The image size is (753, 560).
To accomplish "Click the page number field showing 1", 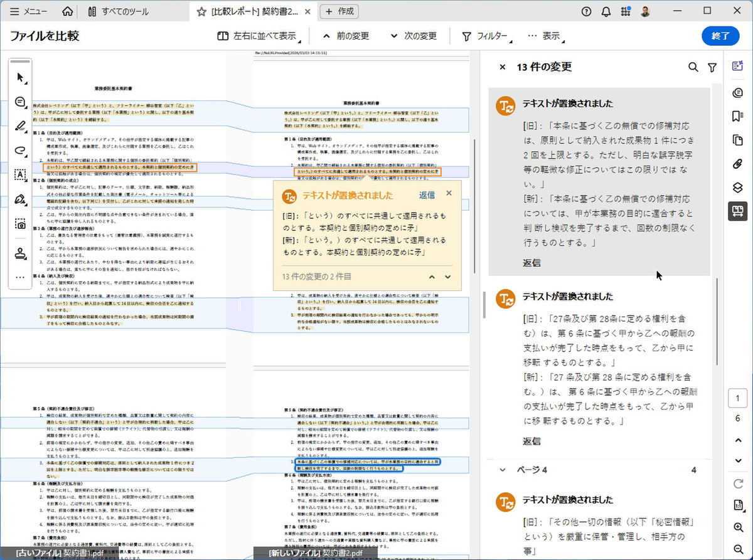I will (737, 398).
